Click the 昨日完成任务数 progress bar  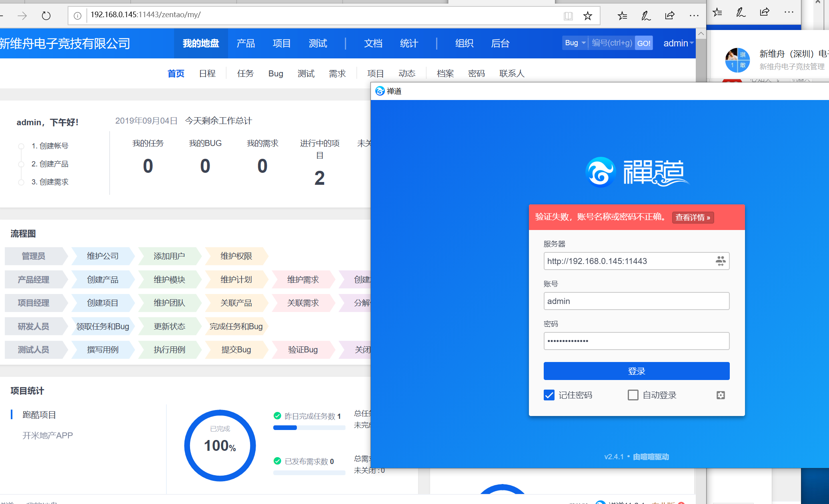click(309, 428)
